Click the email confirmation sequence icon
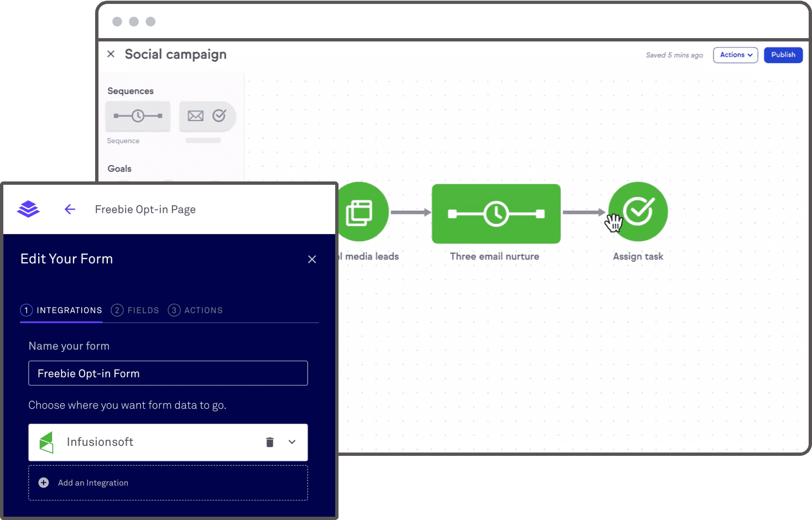Image resolution: width=812 pixels, height=520 pixels. [207, 116]
